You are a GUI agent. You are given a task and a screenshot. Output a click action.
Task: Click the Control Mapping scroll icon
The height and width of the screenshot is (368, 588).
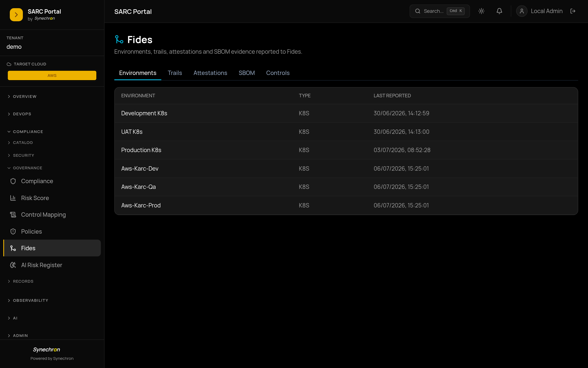click(x=13, y=215)
